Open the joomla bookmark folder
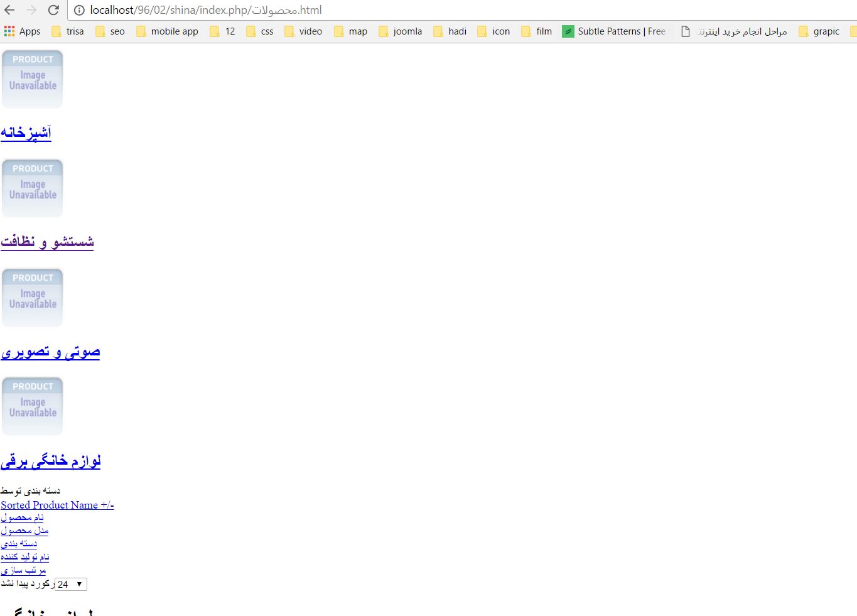The height and width of the screenshot is (616, 857). [401, 31]
